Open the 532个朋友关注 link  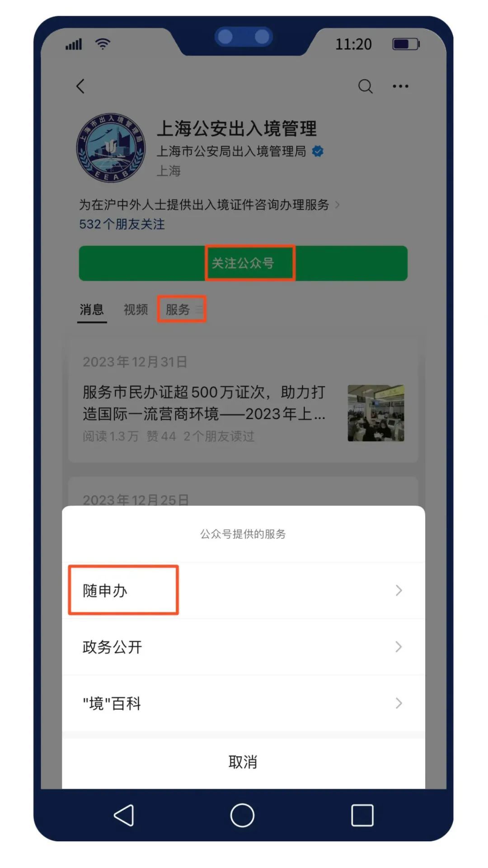(x=122, y=224)
